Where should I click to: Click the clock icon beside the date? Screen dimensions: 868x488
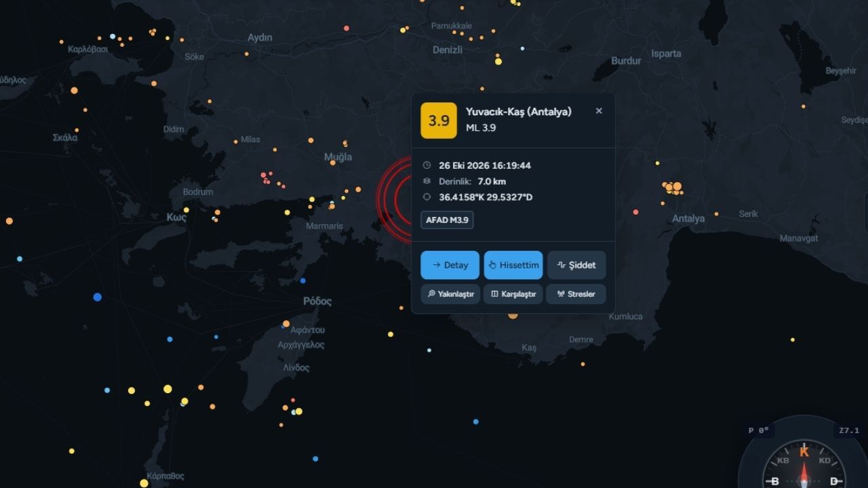click(427, 165)
